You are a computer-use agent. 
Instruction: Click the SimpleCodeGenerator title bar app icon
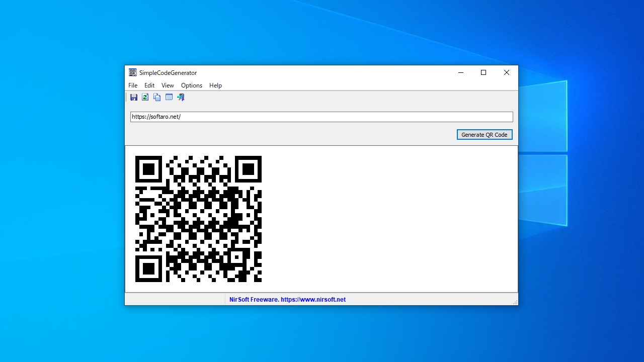pyautogui.click(x=133, y=72)
